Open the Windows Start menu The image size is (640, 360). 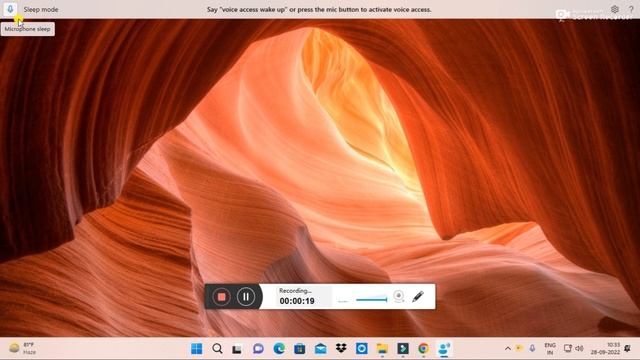click(197, 349)
